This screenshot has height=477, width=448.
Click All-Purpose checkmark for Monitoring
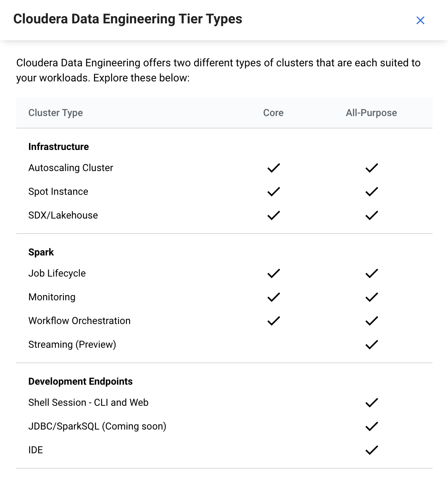[371, 297]
